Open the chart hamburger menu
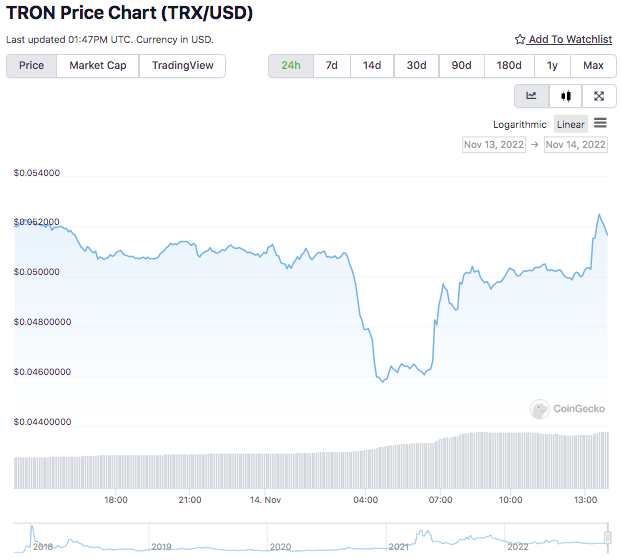 click(x=600, y=123)
